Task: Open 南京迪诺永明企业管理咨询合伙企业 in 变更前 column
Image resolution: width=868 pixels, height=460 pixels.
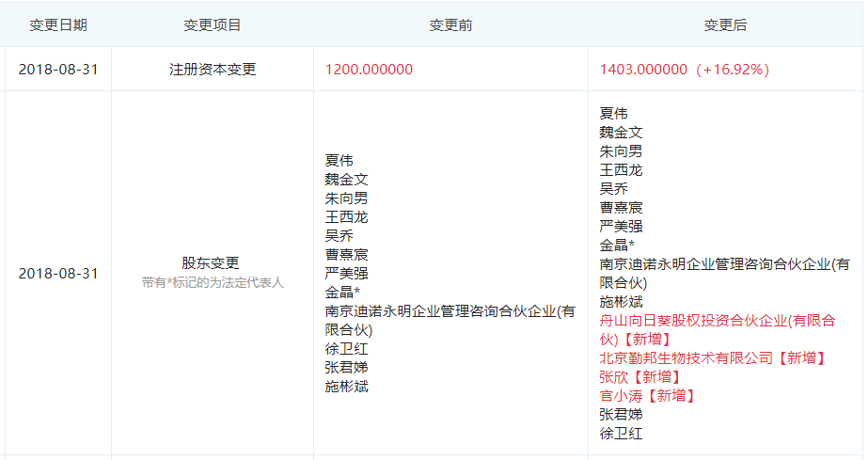Action: click(x=450, y=321)
